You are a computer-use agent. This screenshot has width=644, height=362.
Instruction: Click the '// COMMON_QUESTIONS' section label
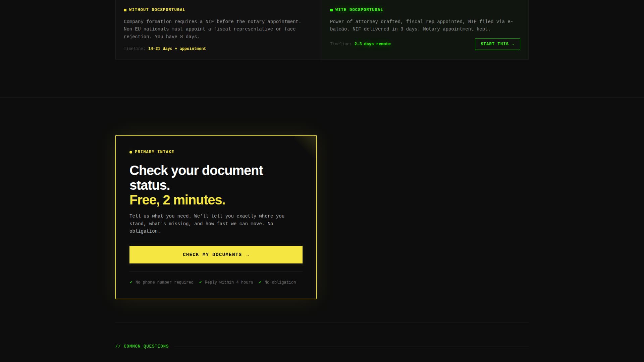point(142,346)
